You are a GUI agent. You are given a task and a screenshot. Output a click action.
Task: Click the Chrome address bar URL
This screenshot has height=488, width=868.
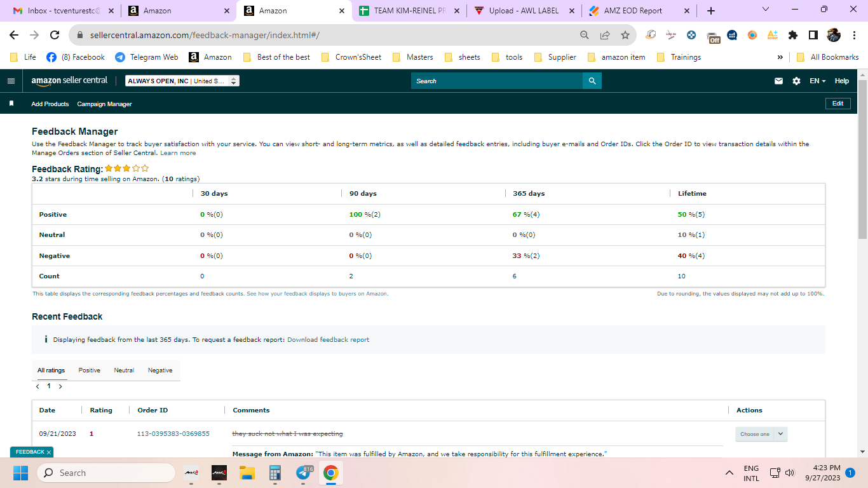205,35
